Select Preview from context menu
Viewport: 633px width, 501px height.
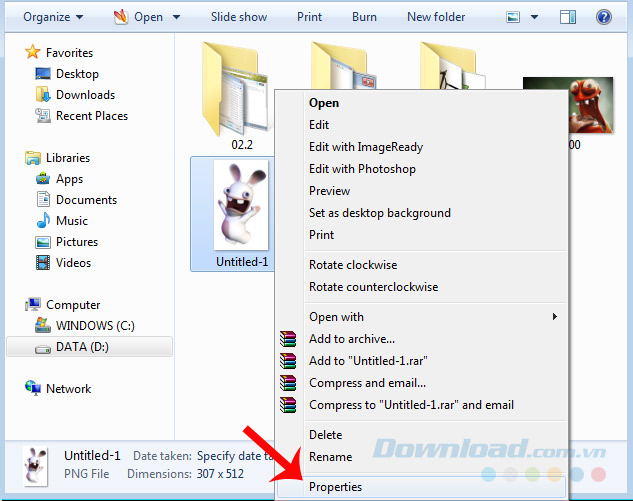pos(421,191)
